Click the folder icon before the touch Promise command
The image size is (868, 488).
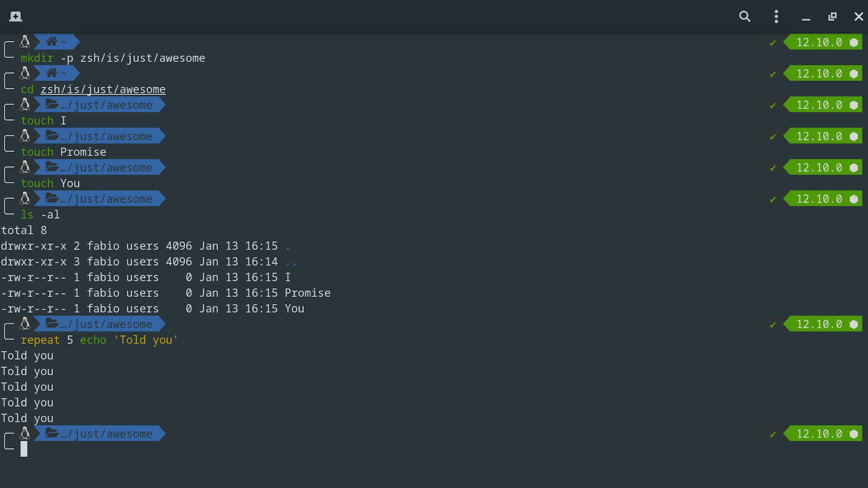pyautogui.click(x=51, y=136)
